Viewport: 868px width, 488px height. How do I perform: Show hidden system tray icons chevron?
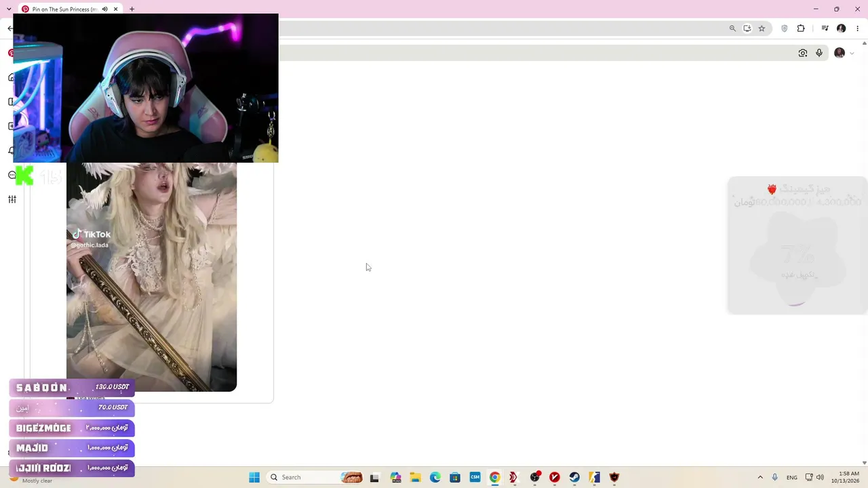point(760,477)
